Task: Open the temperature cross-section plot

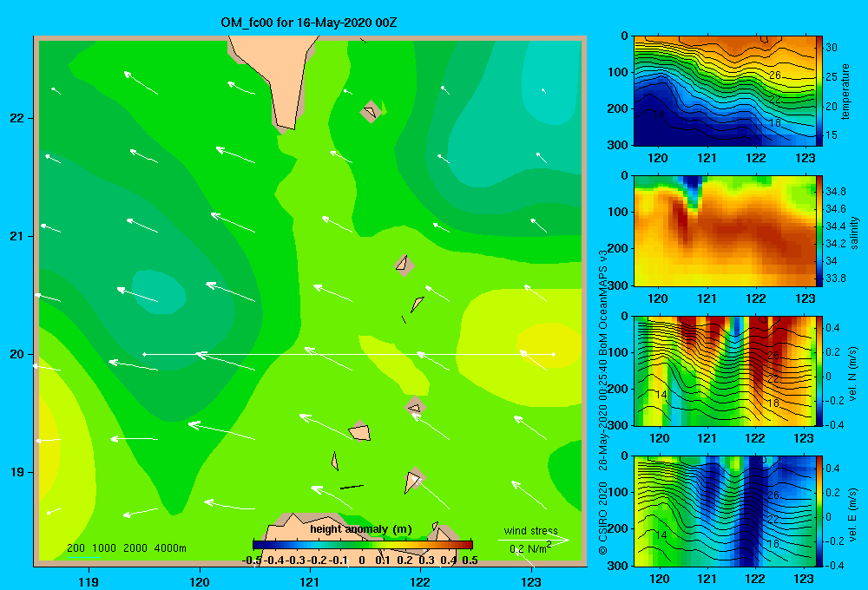Action: click(725, 91)
